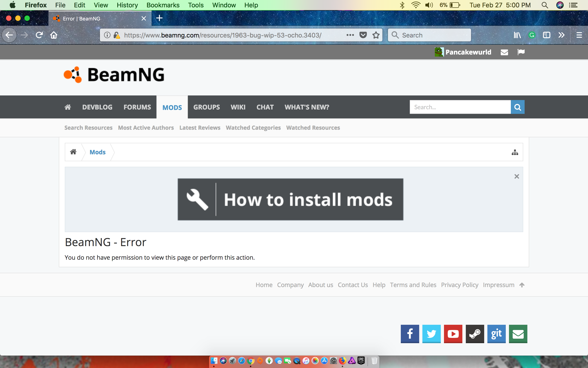Open Spotlight search in menu bar

(x=545, y=5)
